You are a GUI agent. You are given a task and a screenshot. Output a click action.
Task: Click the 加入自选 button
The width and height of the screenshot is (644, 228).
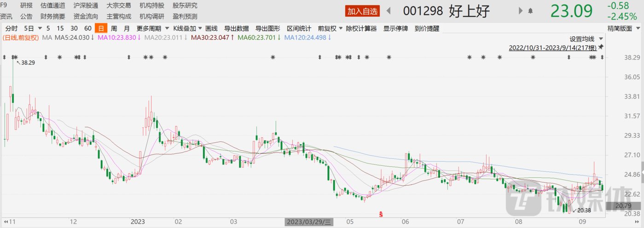[363, 11]
